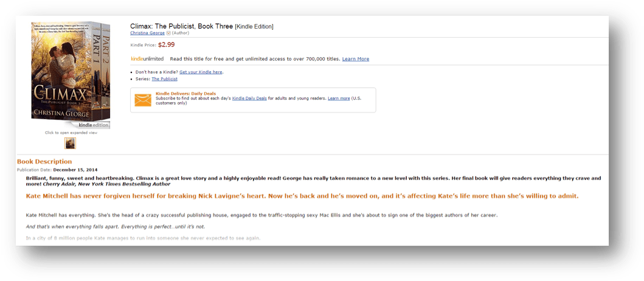Open Christina George author link
This screenshot has width=644, height=281.
(x=147, y=33)
